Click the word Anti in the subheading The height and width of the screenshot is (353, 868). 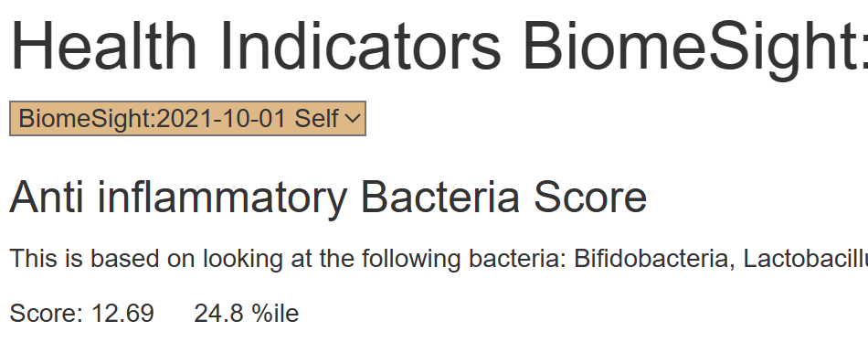[47, 198]
